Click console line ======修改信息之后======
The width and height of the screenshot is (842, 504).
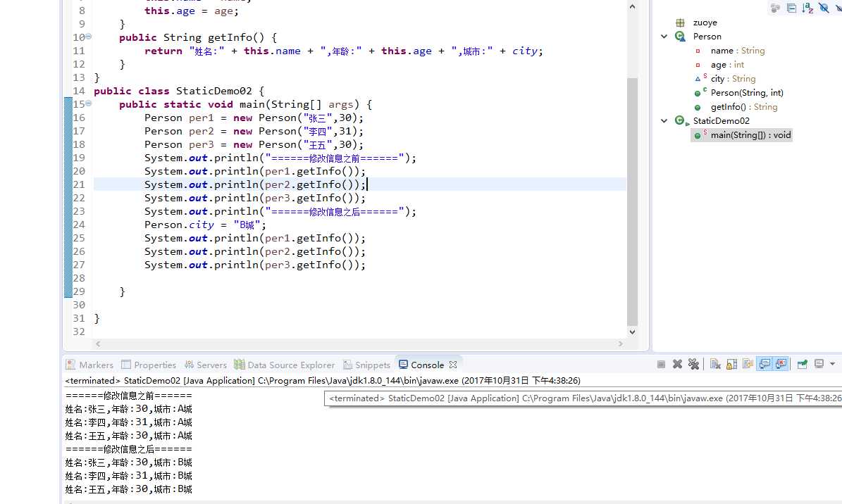pyautogui.click(x=128, y=449)
